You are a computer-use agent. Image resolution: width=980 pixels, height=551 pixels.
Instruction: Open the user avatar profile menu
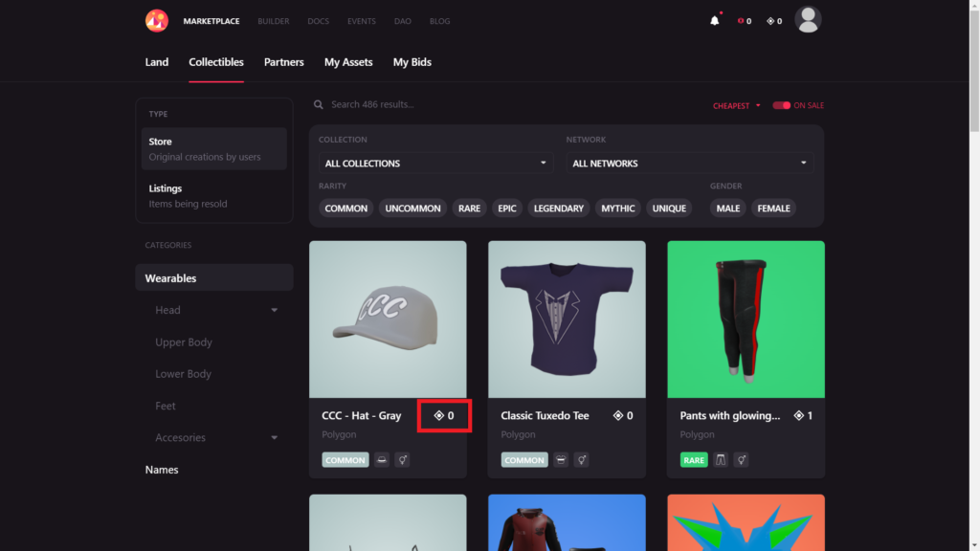[808, 19]
